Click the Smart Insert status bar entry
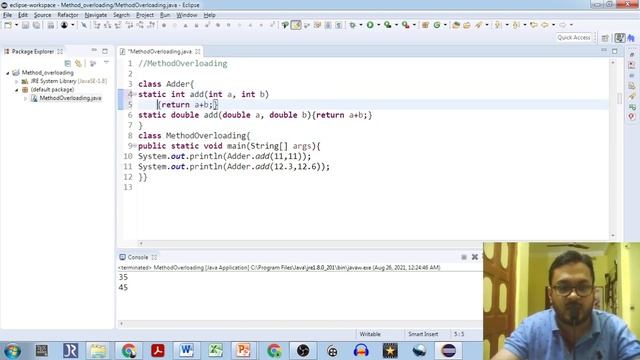The width and height of the screenshot is (640, 360). tap(423, 334)
